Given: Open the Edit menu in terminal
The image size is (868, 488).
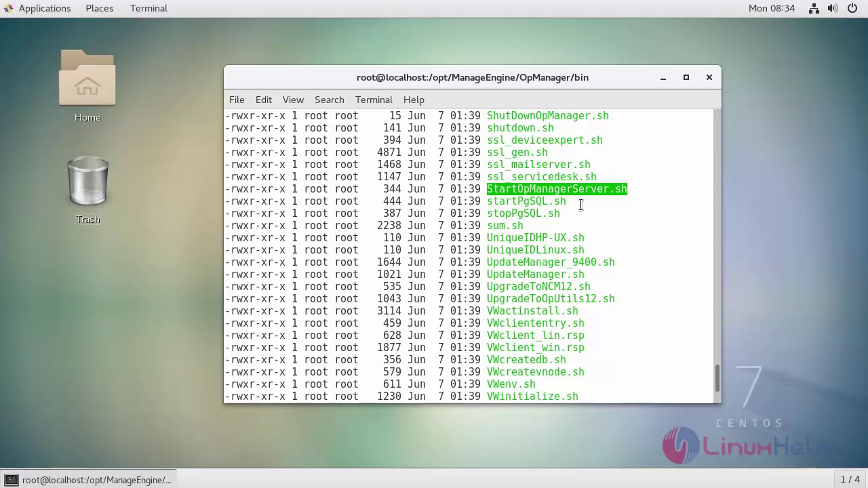Looking at the screenshot, I should 264,100.
